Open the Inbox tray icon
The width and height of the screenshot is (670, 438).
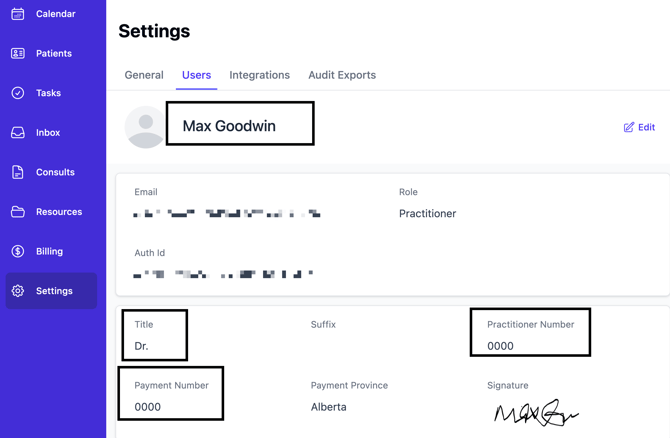coord(18,132)
